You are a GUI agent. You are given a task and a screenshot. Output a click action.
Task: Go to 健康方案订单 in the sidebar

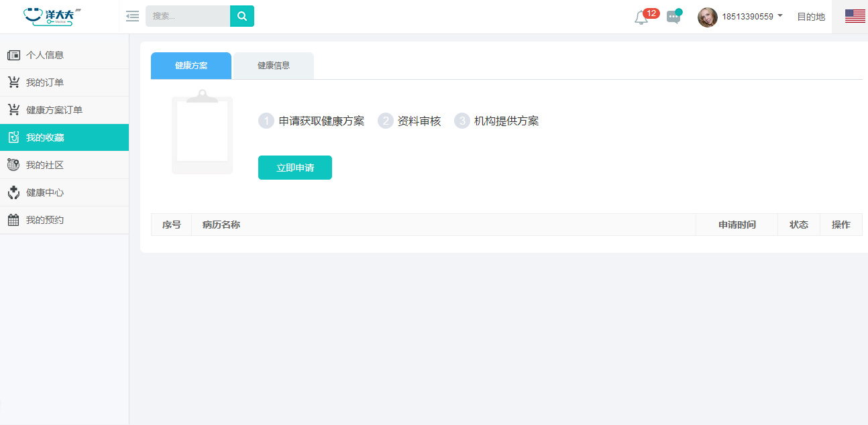(x=54, y=110)
